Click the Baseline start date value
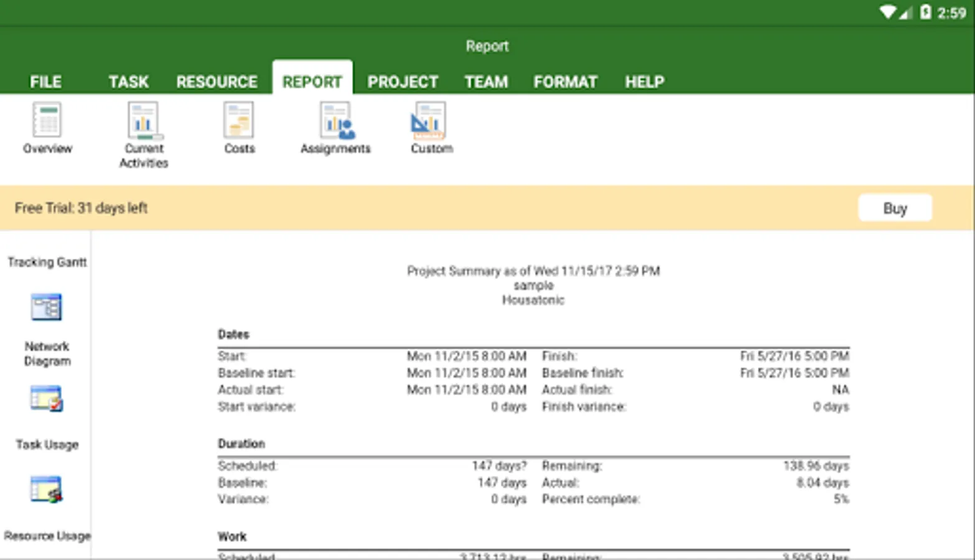The height and width of the screenshot is (560, 975). [467, 373]
